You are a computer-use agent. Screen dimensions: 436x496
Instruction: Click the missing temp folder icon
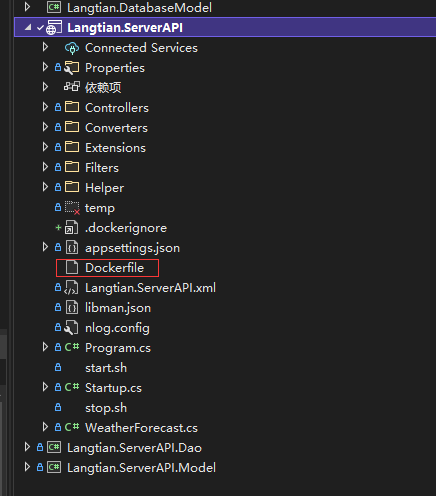tap(72, 208)
